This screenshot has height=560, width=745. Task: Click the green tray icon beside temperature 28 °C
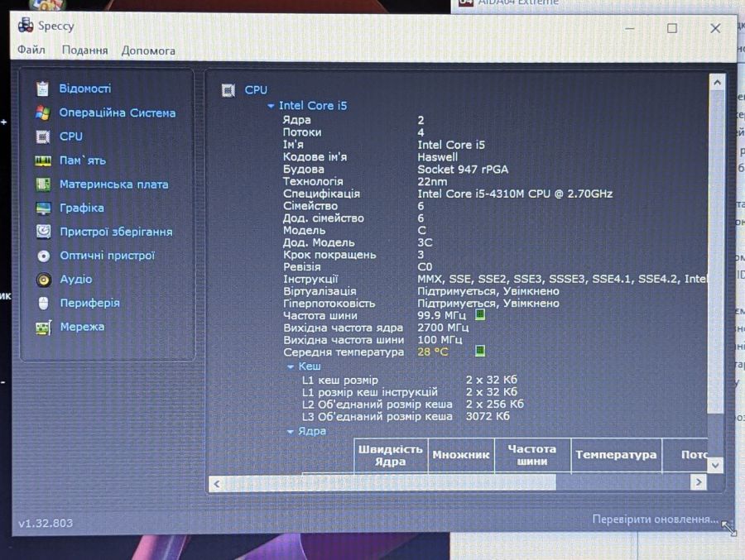480,351
